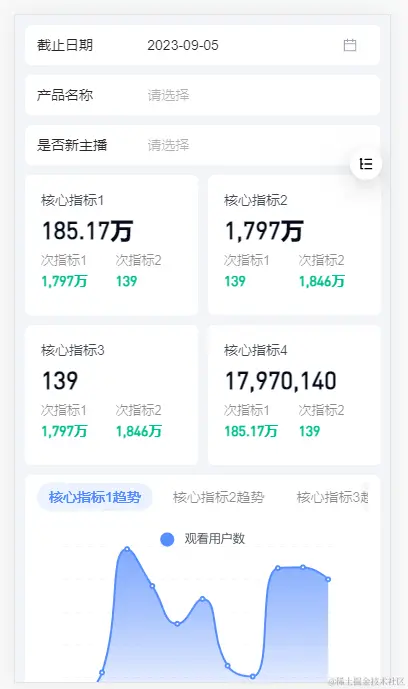
Task: Click 次指标2 value 1,846万 in 核心指标2 card
Action: coord(321,281)
